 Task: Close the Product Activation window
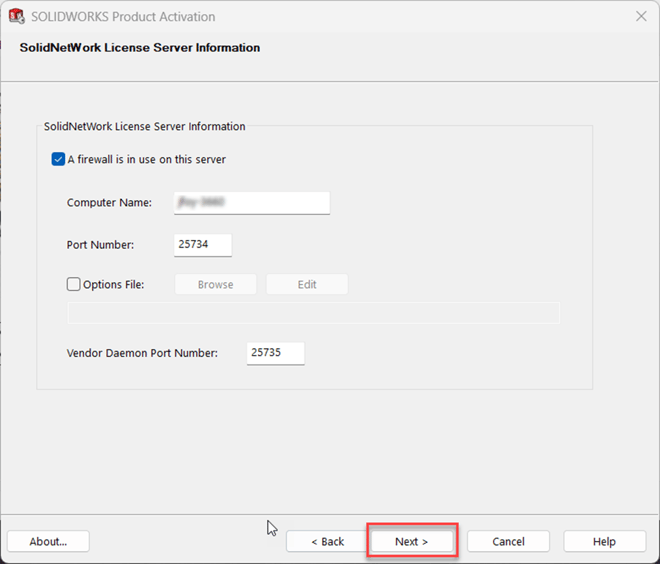tap(641, 16)
